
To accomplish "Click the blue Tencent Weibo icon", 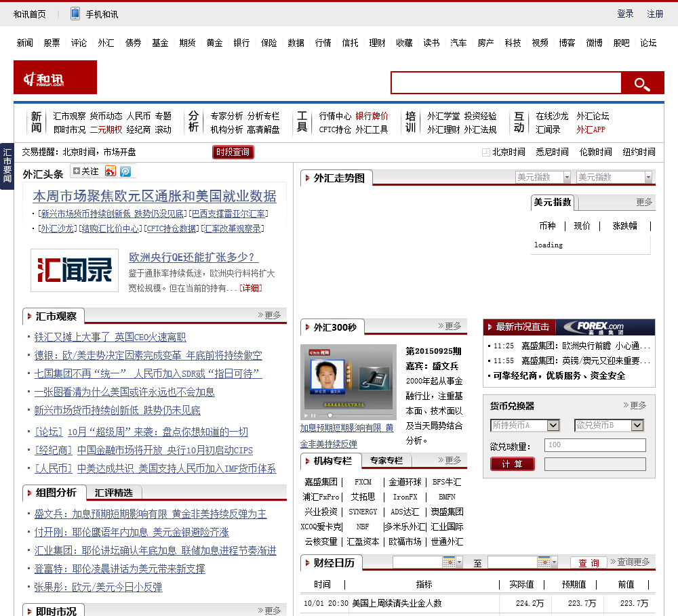I will pos(125,171).
